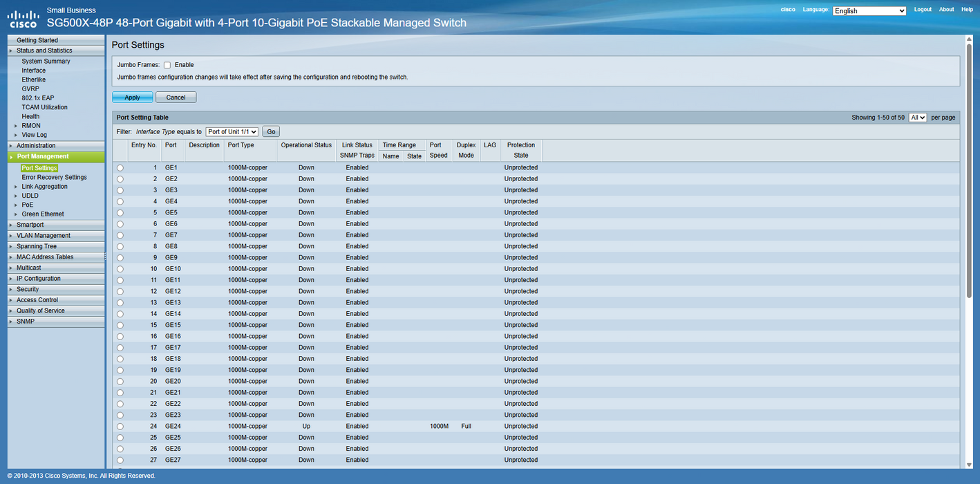The image size is (980, 484).
Task: Expand the RMON tree arrow
Action: click(16, 126)
